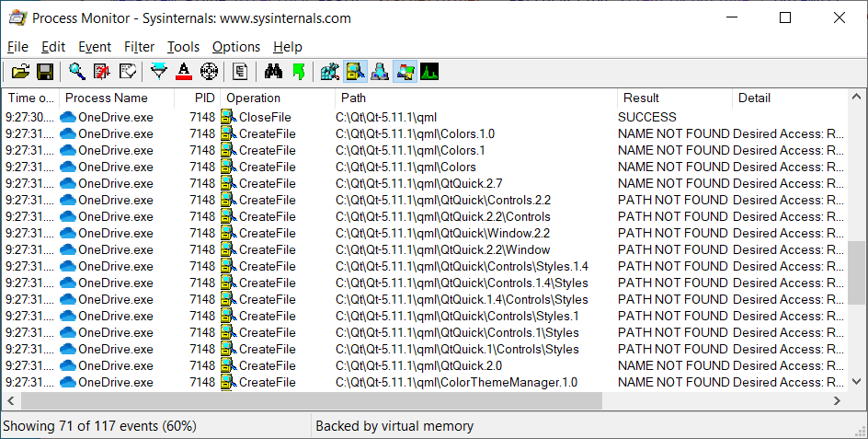This screenshot has height=439, width=868.
Task: Toggle Show Network Activity
Action: pos(380,72)
